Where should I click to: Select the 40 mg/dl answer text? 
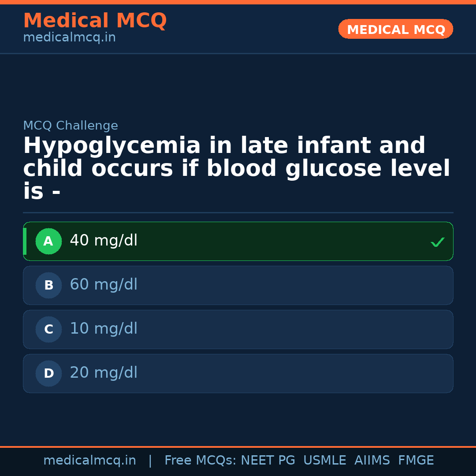(104, 241)
